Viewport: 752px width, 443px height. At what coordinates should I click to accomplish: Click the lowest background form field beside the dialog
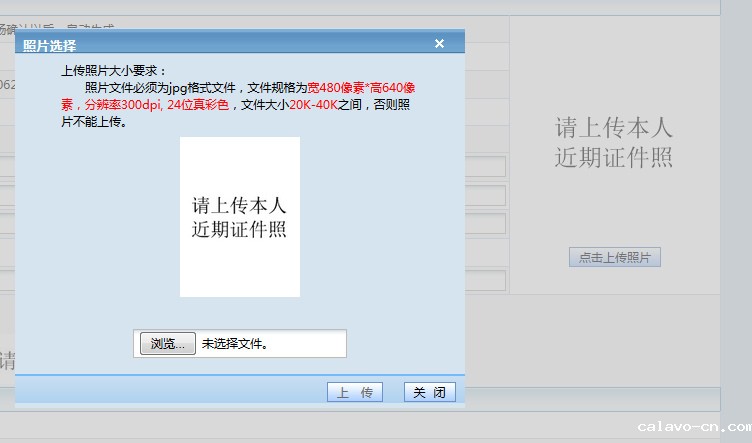click(486, 280)
